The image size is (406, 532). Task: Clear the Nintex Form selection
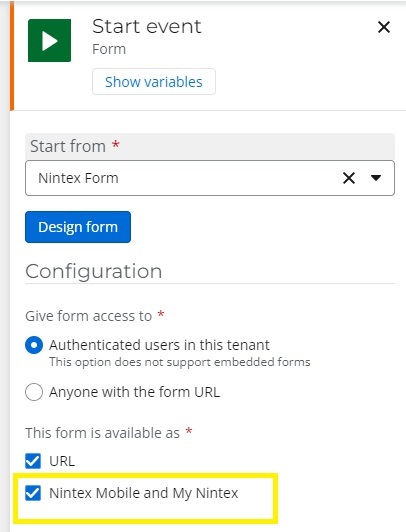click(349, 178)
